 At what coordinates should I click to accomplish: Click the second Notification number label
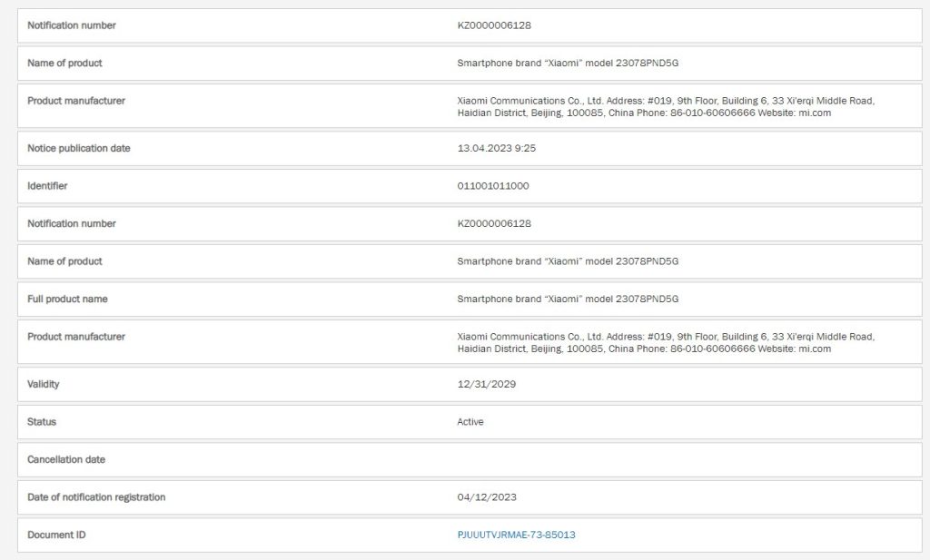(x=72, y=223)
